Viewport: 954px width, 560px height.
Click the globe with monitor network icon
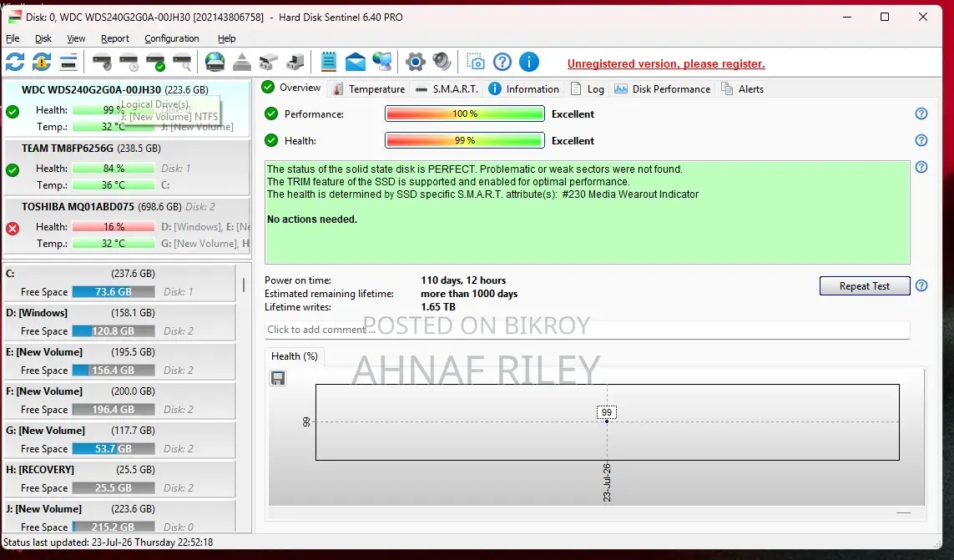pos(382,62)
